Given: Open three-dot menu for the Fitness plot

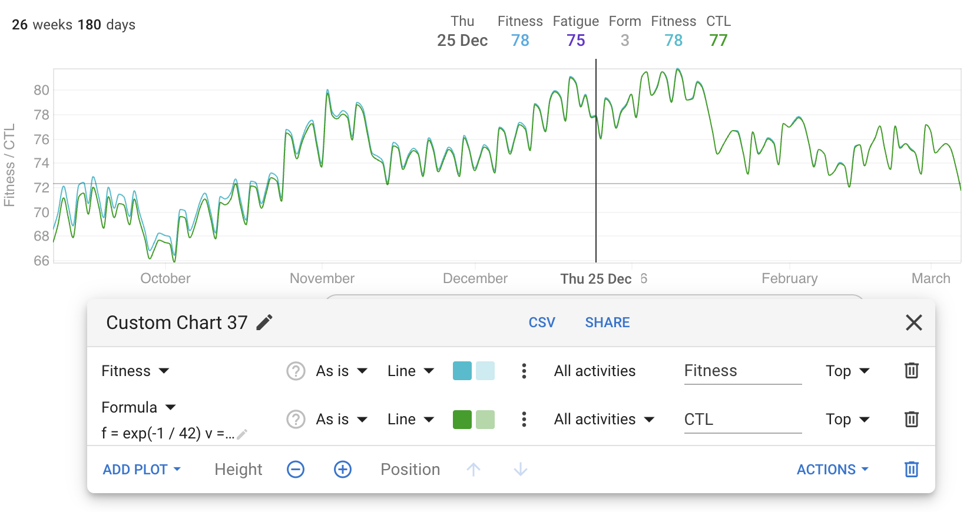Looking at the screenshot, I should [x=524, y=371].
